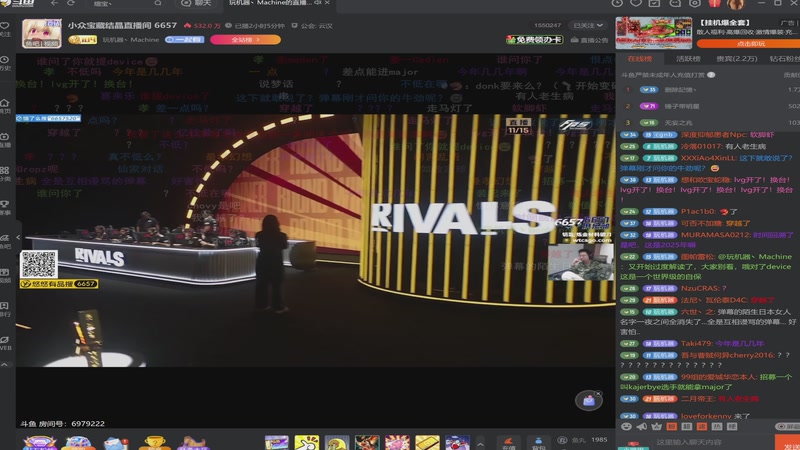Select the 在线榜 tab
The image size is (800, 450).
coord(640,59)
